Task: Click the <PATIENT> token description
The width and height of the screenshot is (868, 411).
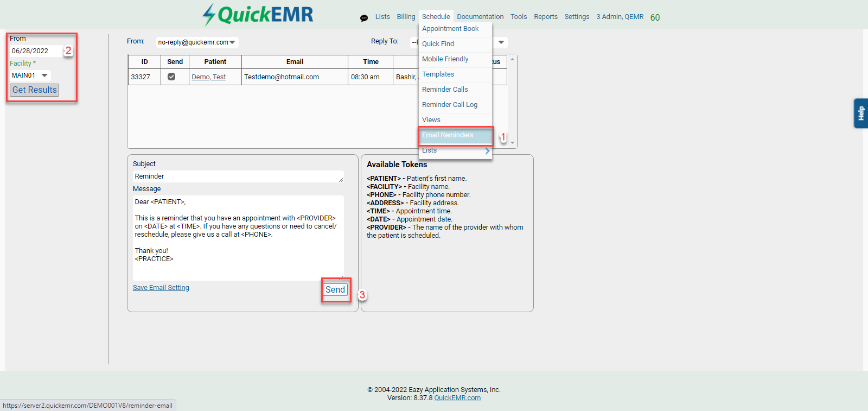Action: pos(417,179)
